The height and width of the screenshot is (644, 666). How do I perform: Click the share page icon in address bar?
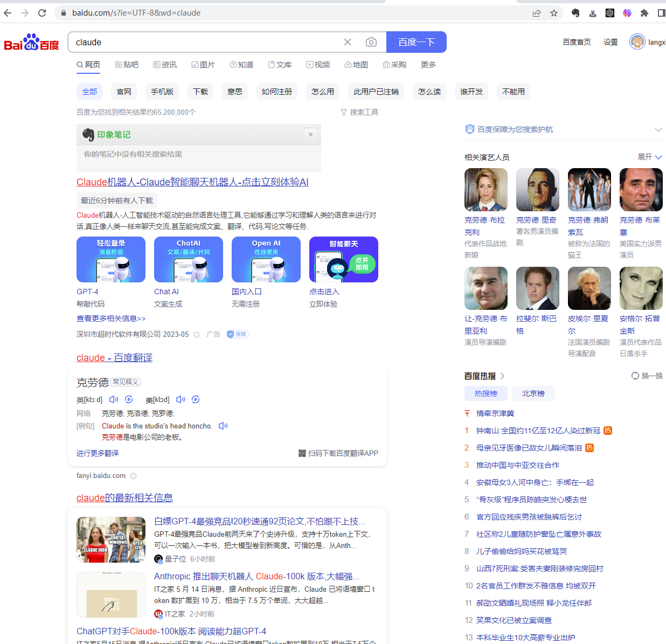click(x=537, y=13)
